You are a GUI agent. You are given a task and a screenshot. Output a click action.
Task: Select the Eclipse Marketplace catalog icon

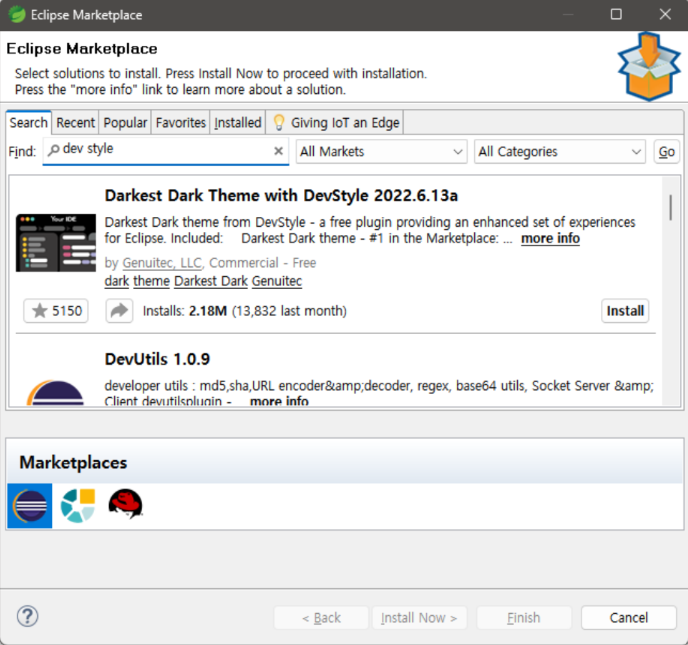30,505
